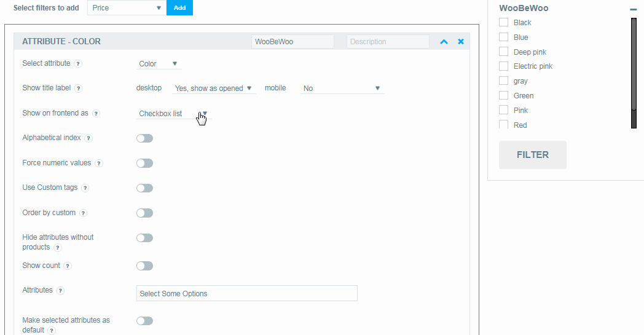Click the ATTRIBUTE - COLOR header text
644x335 pixels.
point(61,42)
